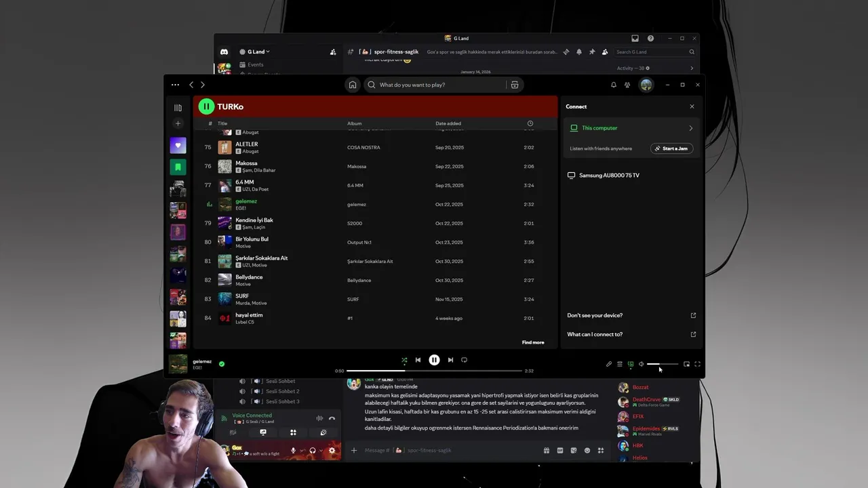The height and width of the screenshot is (488, 868).
Task: Toggle lyrics microphone icon in player
Action: coord(609,364)
